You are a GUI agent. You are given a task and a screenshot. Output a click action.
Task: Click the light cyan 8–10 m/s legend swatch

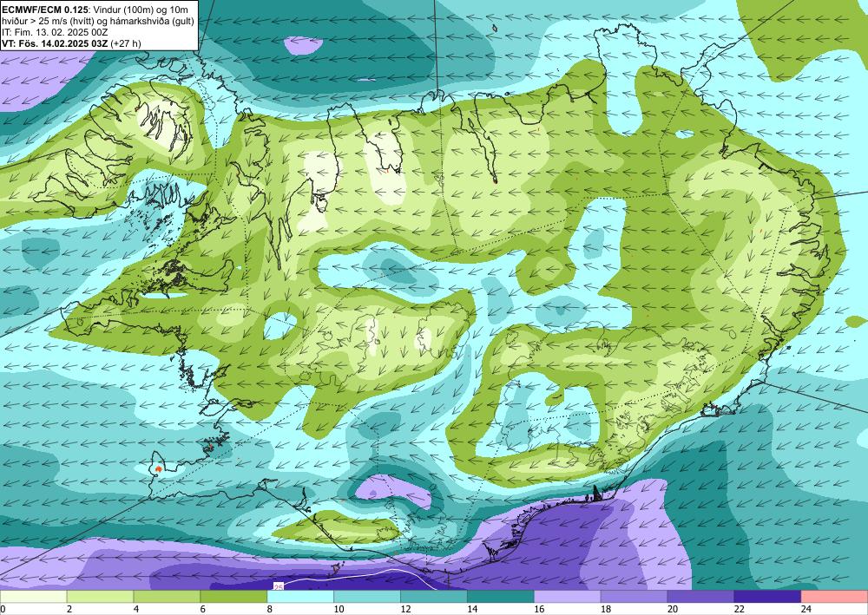pyautogui.click(x=300, y=597)
